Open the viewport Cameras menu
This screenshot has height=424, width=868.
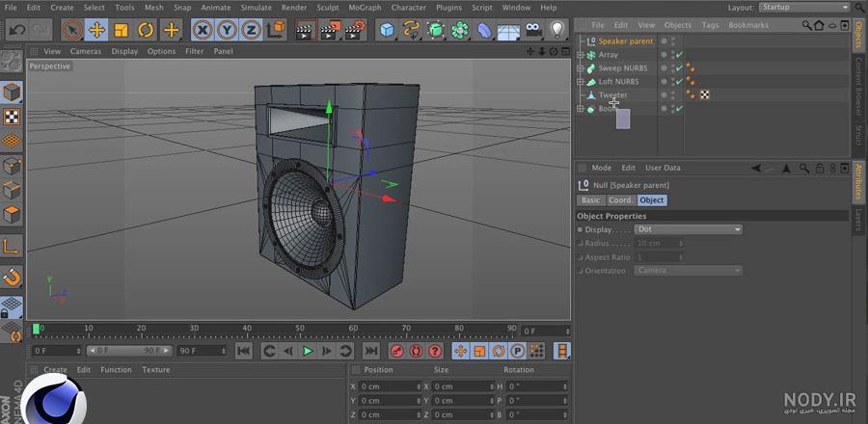coord(85,51)
